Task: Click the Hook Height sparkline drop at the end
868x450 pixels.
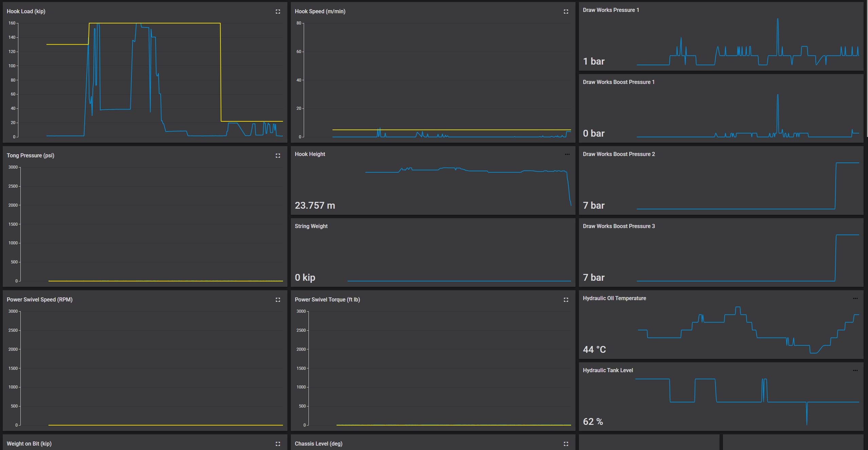Action: point(569,189)
